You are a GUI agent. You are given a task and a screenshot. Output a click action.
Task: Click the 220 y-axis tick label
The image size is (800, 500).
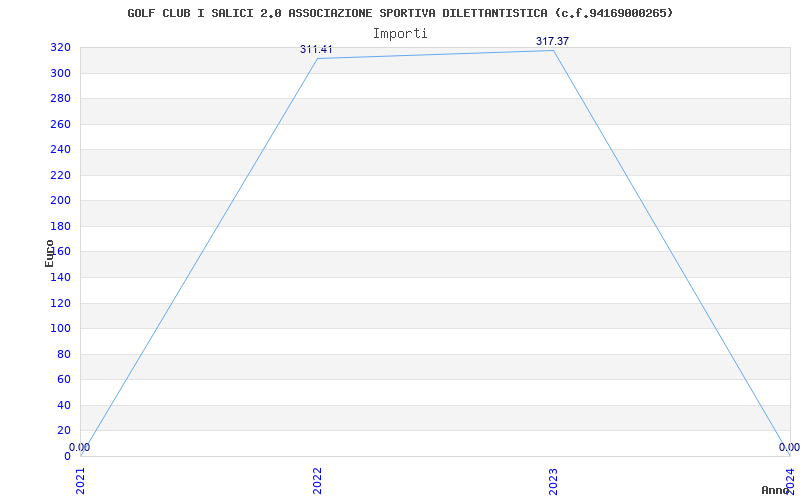click(x=60, y=176)
